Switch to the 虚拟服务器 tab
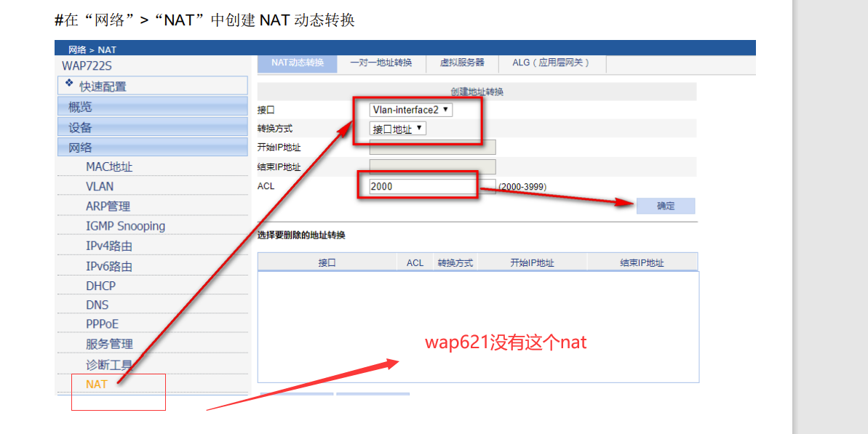The width and height of the screenshot is (868, 434). pyautogui.click(x=462, y=63)
